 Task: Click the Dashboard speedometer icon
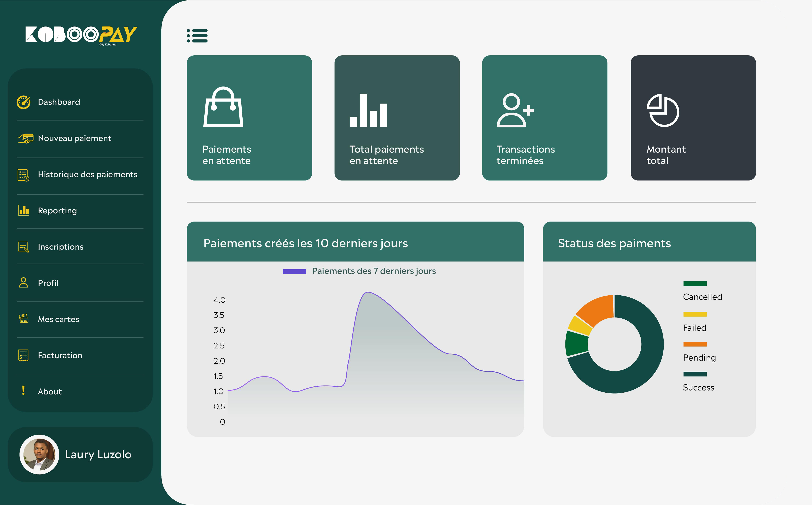24,102
